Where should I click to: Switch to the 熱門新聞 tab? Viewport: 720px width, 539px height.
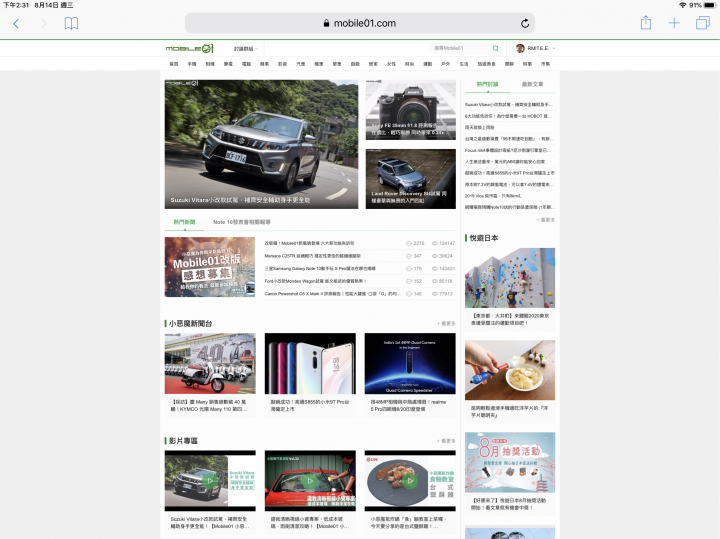tap(184, 222)
